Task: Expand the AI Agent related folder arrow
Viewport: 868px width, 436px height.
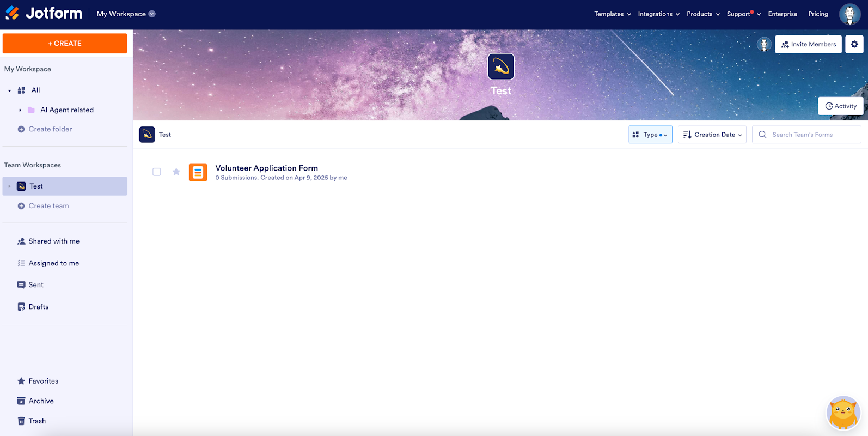Action: click(20, 110)
